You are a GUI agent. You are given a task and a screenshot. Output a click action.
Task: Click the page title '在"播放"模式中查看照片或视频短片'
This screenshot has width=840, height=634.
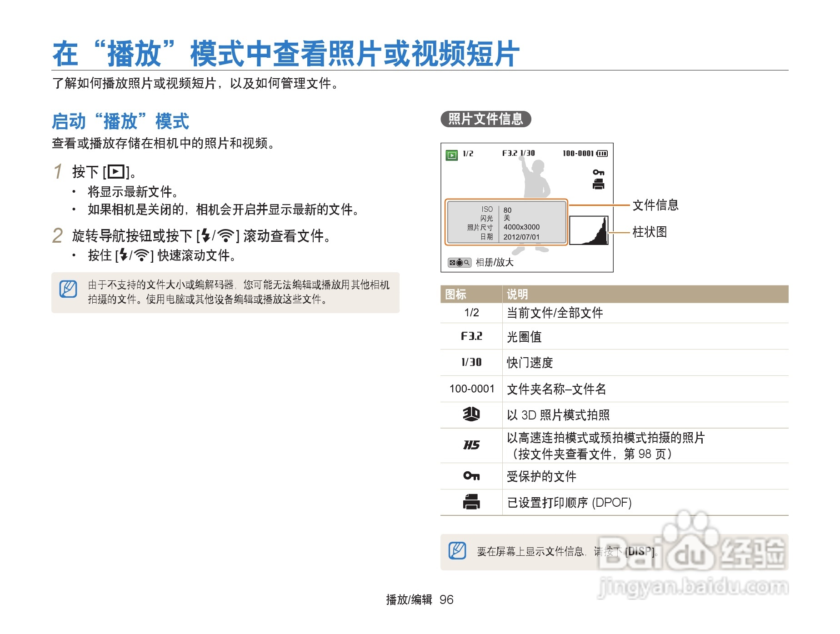click(286, 54)
